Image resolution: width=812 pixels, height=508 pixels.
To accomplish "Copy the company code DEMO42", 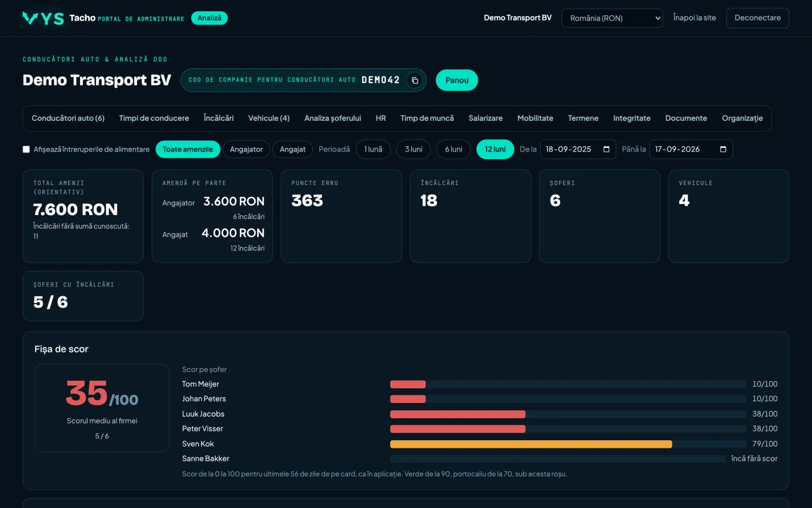I will (415, 80).
